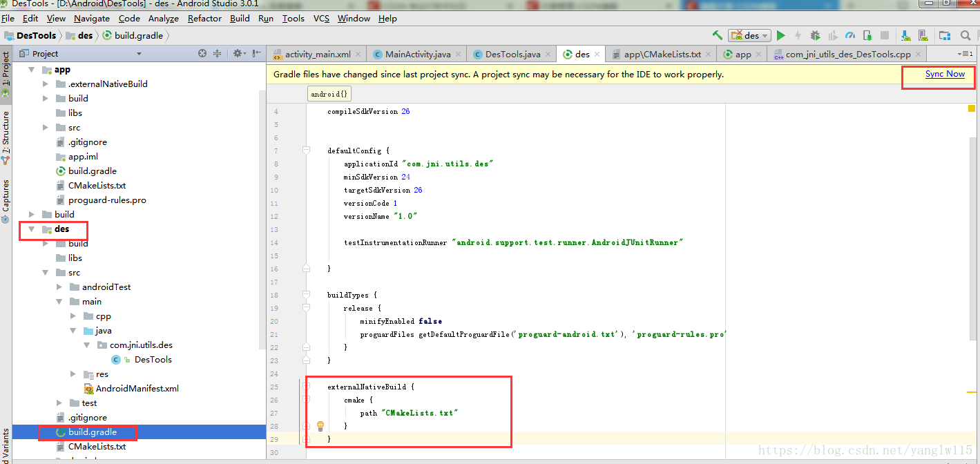This screenshot has width=980, height=464.
Task: Fold the externalNativeBuild block
Action: coord(306,387)
